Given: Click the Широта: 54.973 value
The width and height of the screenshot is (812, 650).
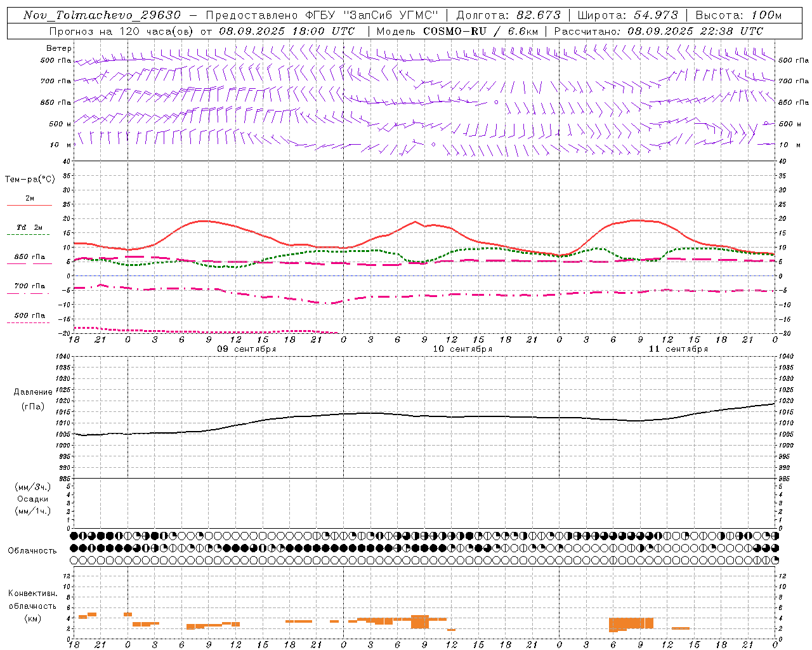Looking at the screenshot, I should 628,15.
